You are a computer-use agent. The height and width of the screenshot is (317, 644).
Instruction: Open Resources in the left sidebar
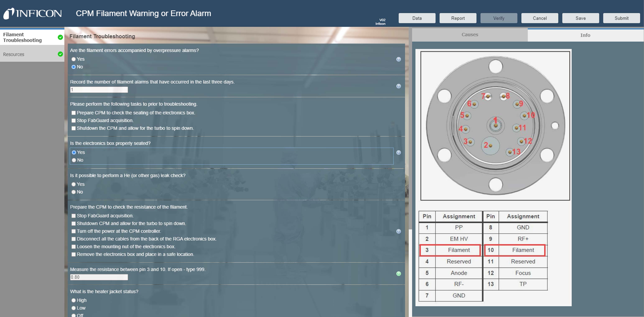[14, 54]
